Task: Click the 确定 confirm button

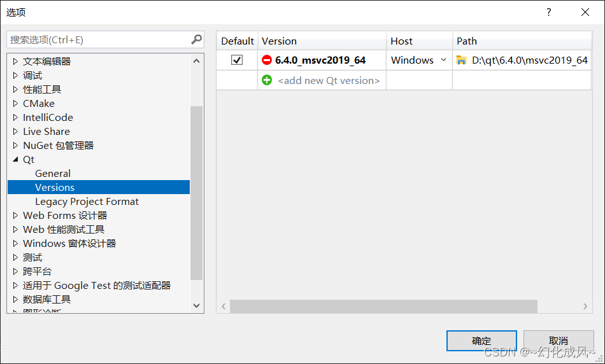Action: 481,340
